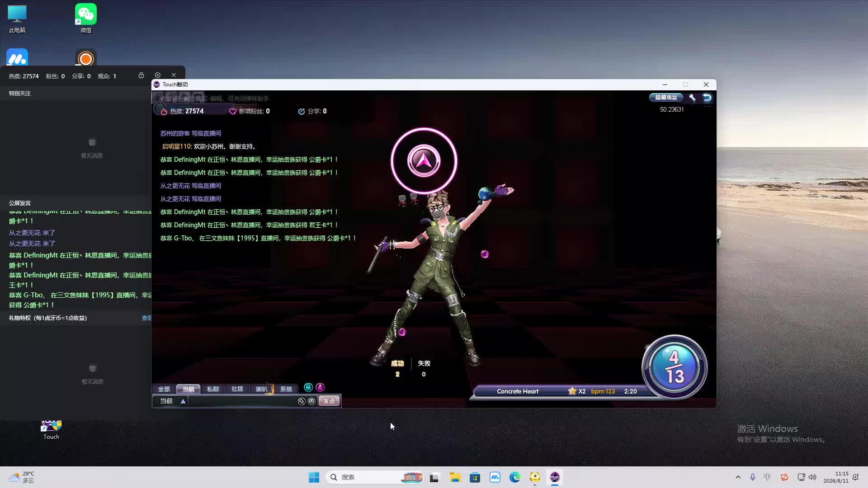This screenshot has width=868, height=488.
Task: Click the yellow smiley app on taskbar
Action: (x=535, y=477)
